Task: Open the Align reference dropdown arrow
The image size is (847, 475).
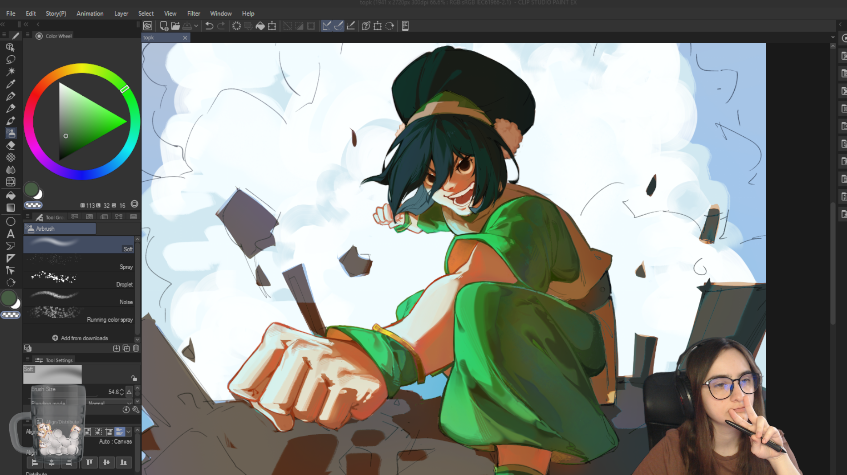Action: [129, 432]
